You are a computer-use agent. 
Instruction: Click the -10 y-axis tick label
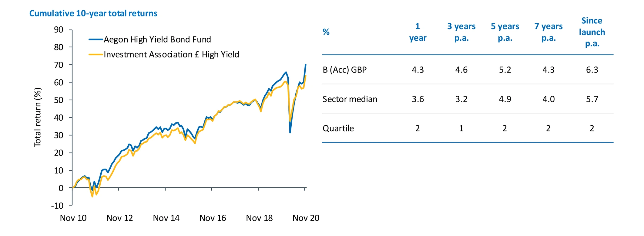point(57,206)
